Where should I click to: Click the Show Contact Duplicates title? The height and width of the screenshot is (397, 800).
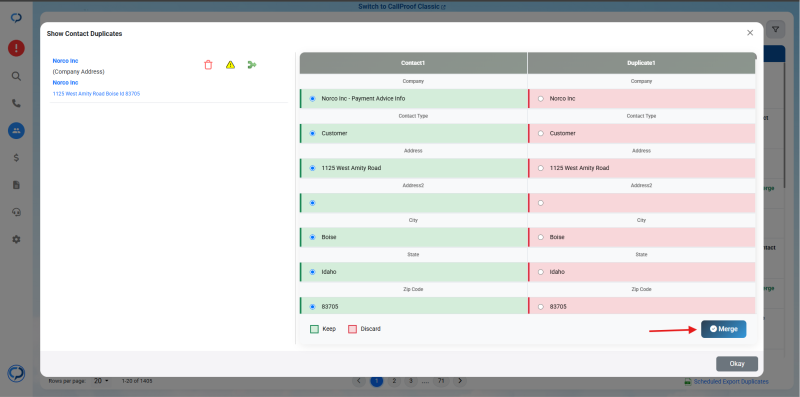(x=84, y=34)
